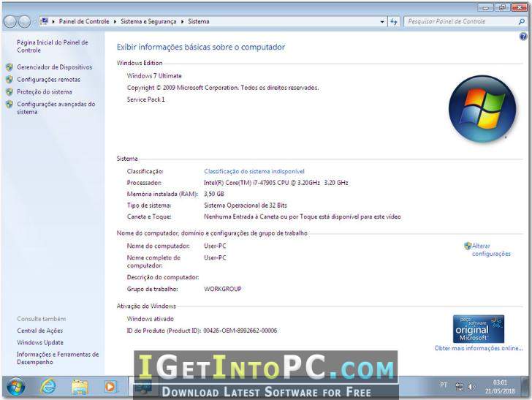This screenshot has width=532, height=400.
Task: Open the Help question mark icon
Action: [x=522, y=37]
